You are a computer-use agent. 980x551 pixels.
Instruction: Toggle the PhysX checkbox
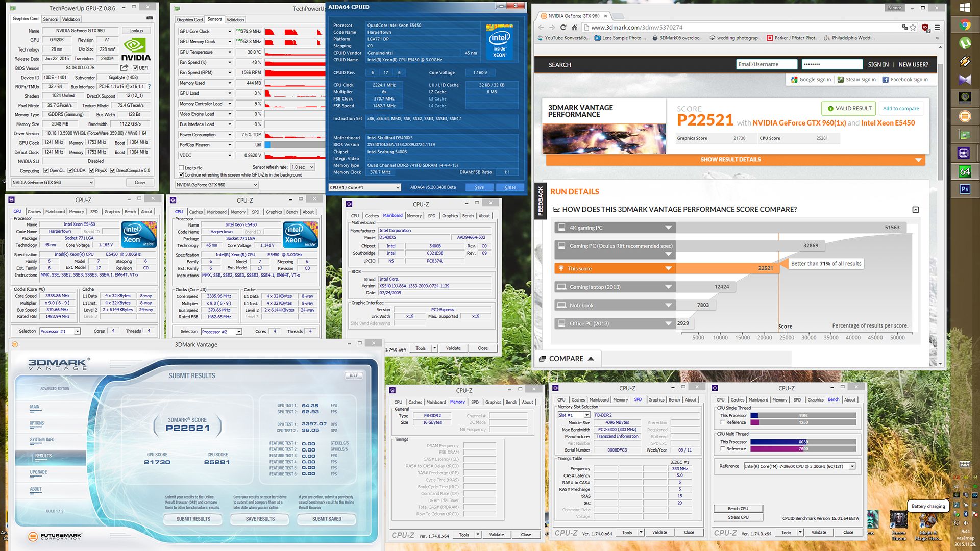[x=91, y=171]
